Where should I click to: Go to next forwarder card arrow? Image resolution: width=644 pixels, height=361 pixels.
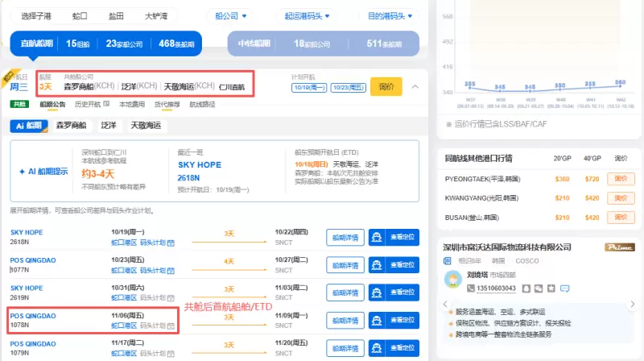click(633, 305)
